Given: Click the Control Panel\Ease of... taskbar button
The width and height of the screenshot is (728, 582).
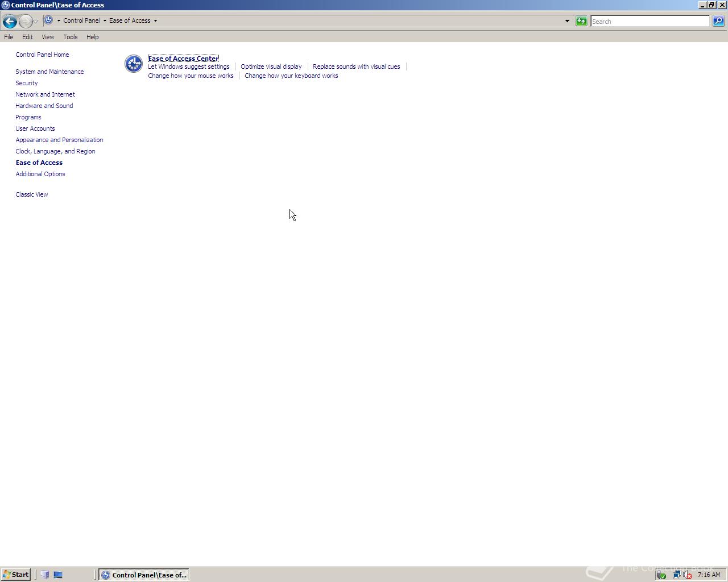Looking at the screenshot, I should click(x=144, y=575).
